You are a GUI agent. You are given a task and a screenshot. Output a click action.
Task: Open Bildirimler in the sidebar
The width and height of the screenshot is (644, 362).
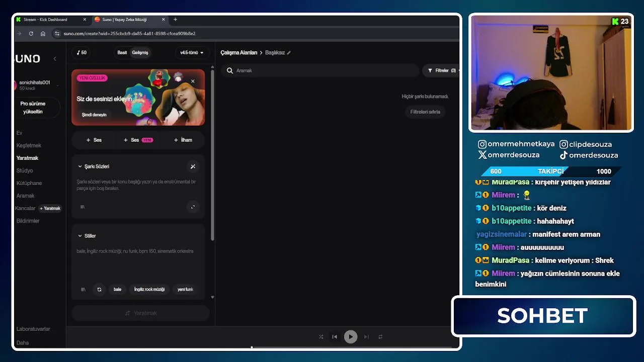28,221
